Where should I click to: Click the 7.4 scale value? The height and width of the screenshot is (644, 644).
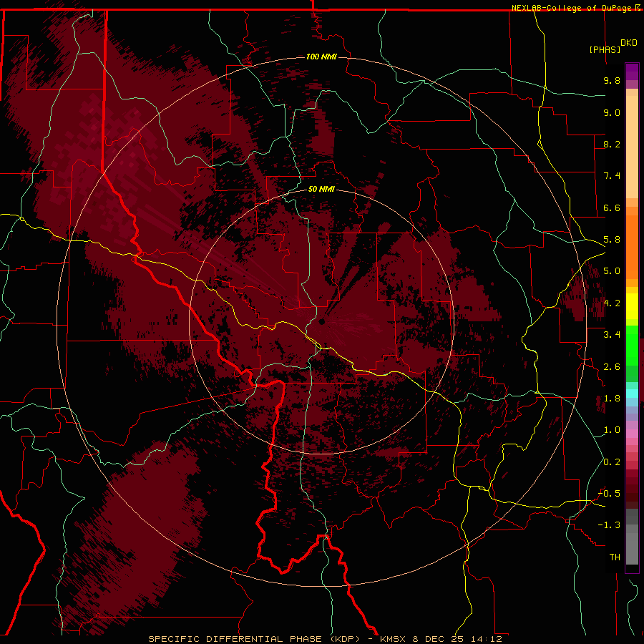click(612, 176)
